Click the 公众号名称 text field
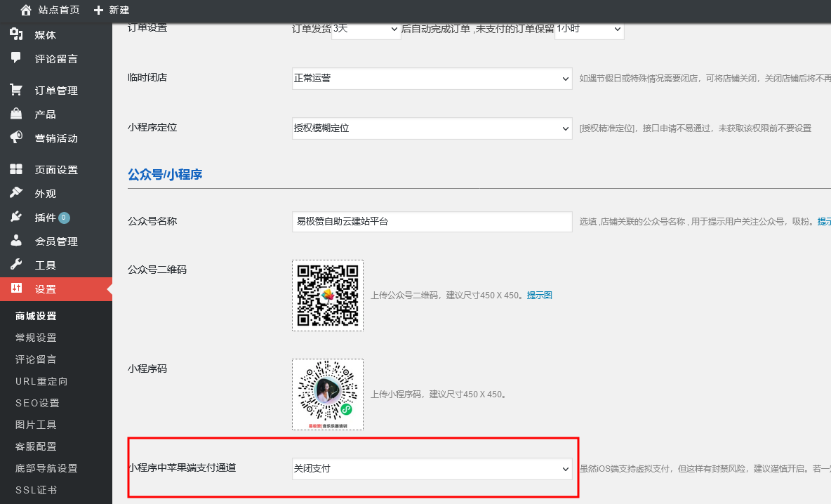The width and height of the screenshot is (831, 504). pos(432,222)
